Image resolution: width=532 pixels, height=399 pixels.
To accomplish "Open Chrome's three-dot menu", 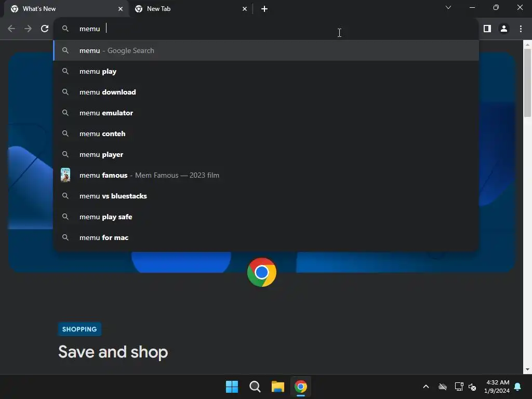I will tap(521, 29).
